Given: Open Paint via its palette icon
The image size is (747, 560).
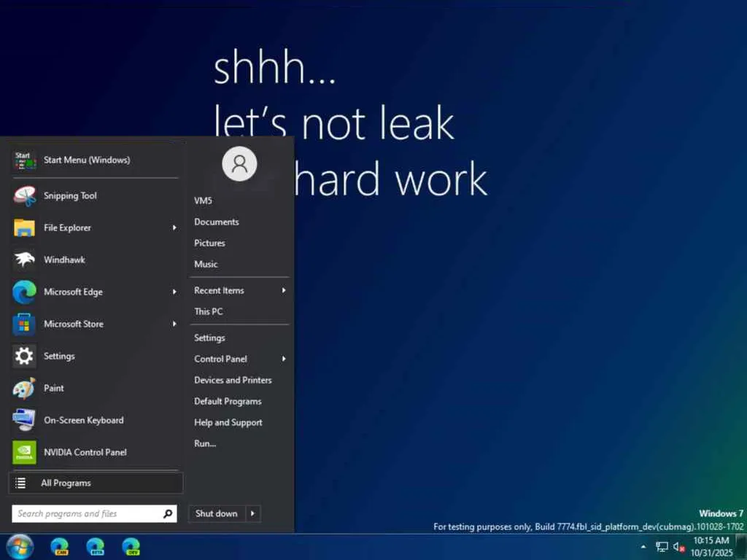Looking at the screenshot, I should [24, 388].
